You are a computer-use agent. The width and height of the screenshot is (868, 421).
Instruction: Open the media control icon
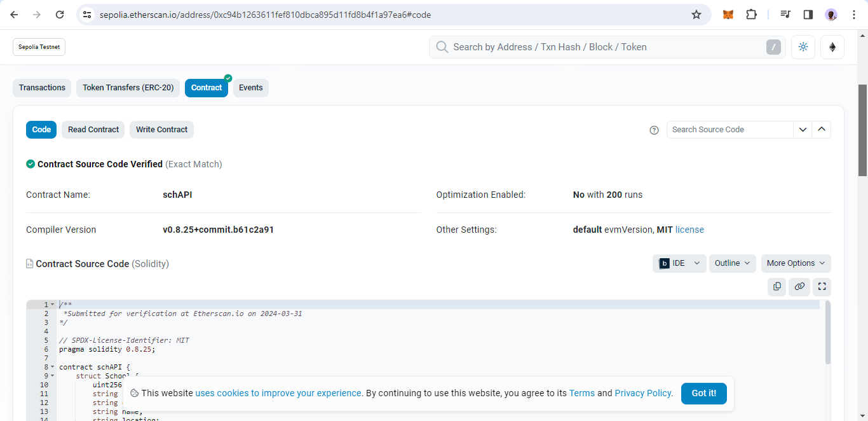[x=785, y=15]
